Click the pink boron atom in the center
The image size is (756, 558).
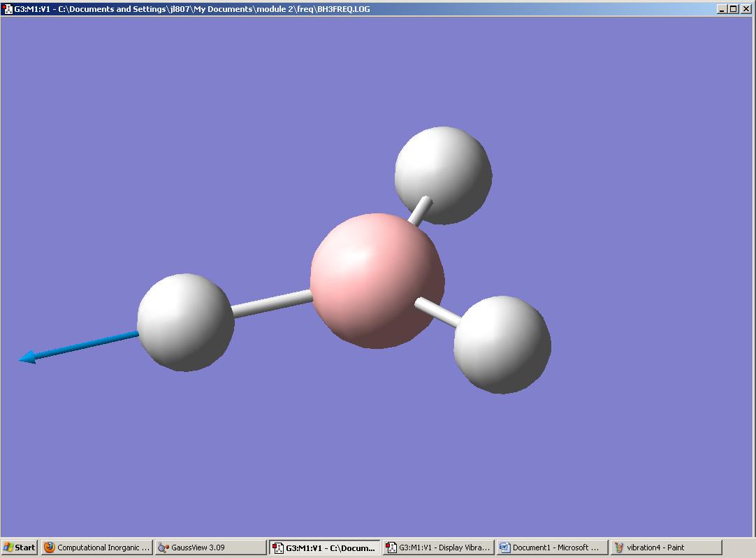377,280
